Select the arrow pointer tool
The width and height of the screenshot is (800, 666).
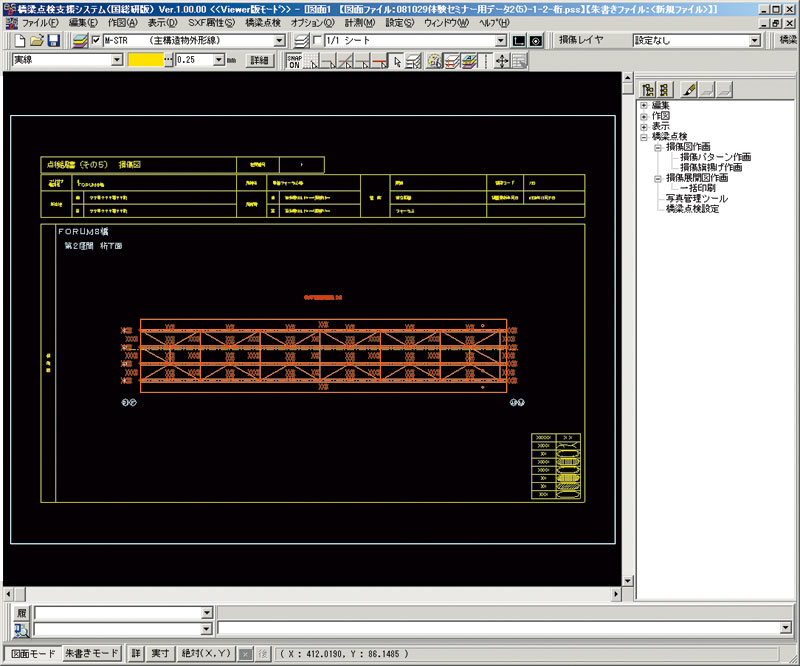click(397, 61)
